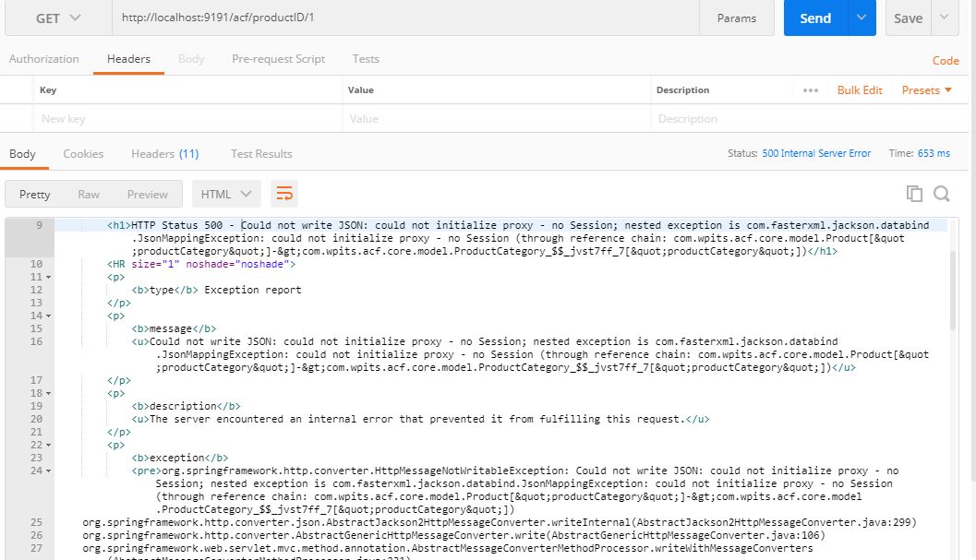Click the request URL field
The image size is (976, 560).
pyautogui.click(x=405, y=18)
